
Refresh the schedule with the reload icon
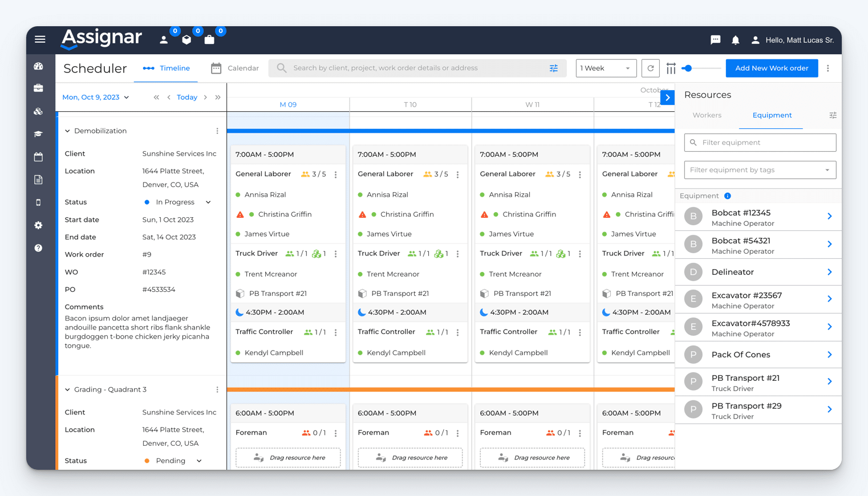650,68
